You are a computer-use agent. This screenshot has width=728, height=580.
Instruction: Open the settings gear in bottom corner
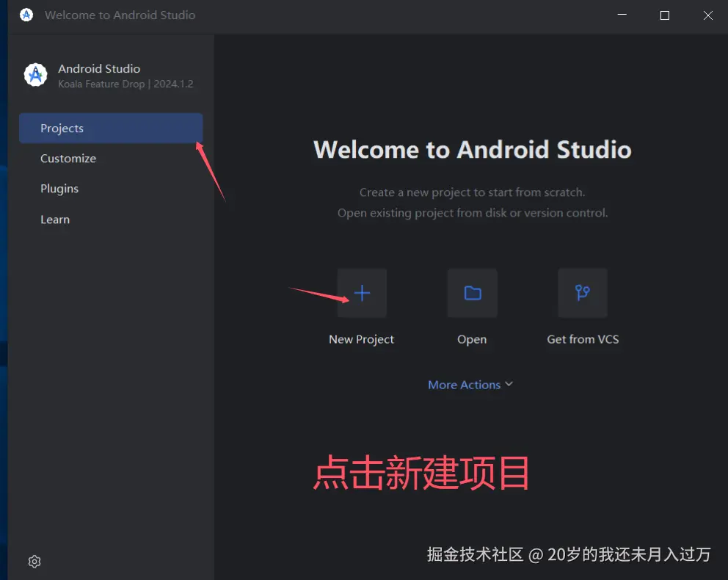34,562
